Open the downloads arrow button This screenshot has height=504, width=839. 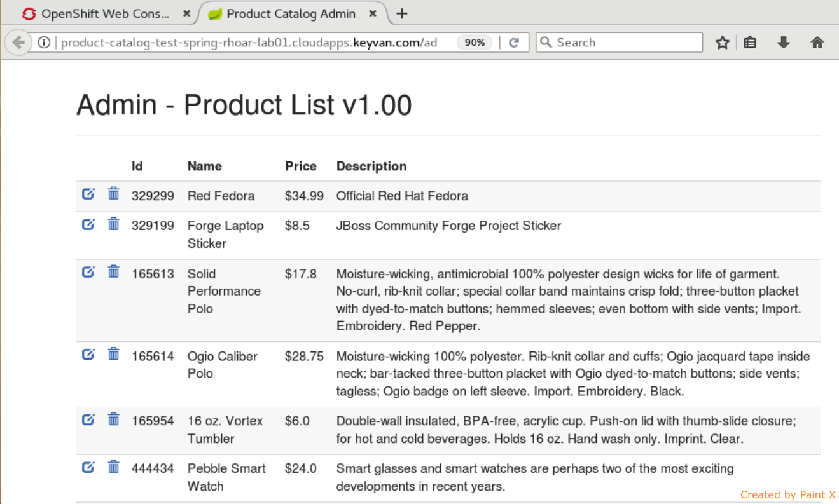(784, 43)
